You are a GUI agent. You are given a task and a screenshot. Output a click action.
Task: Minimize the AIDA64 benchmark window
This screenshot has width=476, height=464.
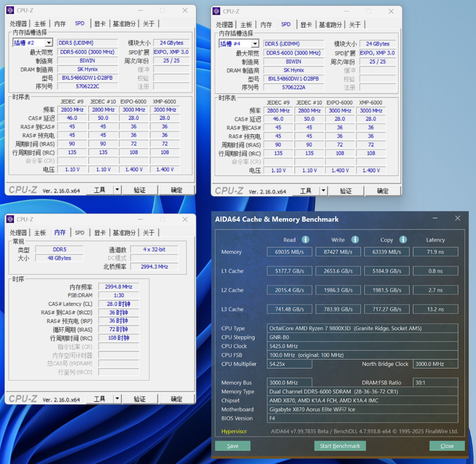click(435, 218)
